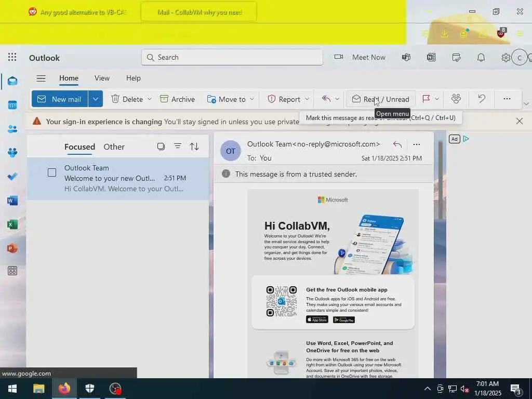Undo the last action

click(482, 99)
